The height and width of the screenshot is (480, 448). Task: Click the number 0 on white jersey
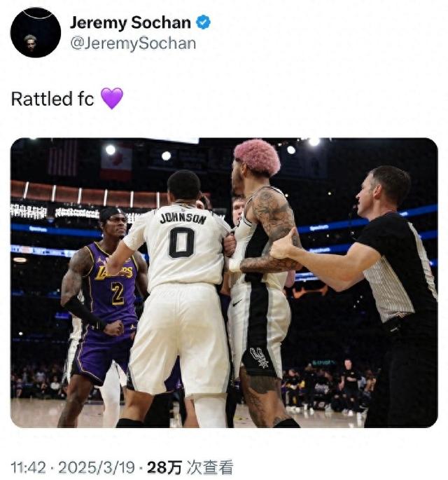pyautogui.click(x=181, y=242)
